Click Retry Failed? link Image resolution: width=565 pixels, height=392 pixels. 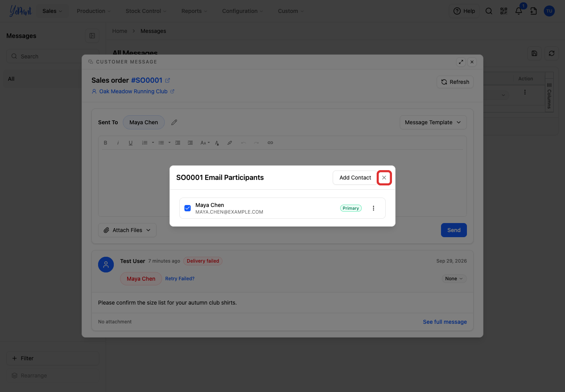[x=180, y=279]
